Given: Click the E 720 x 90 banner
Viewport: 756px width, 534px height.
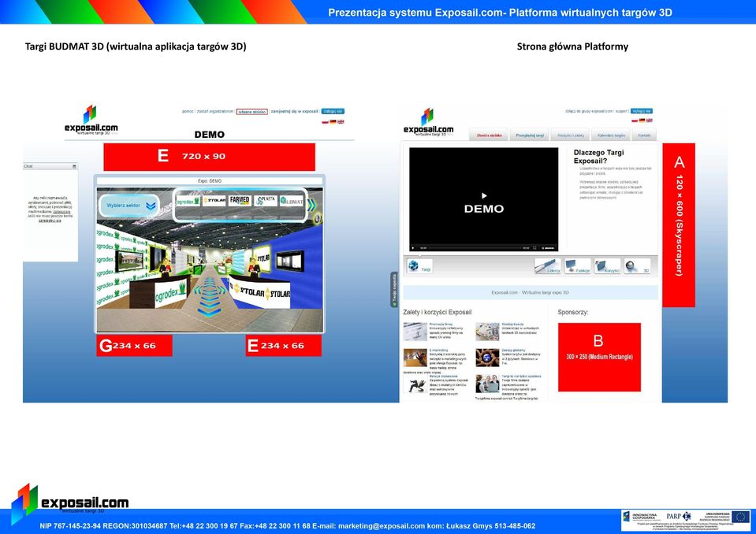Looking at the screenshot, I should tap(209, 157).
